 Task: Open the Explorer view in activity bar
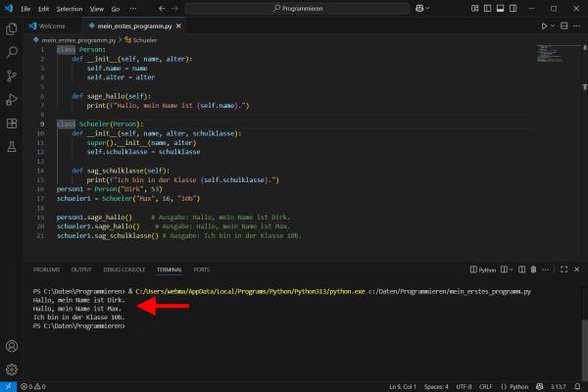pos(12,28)
